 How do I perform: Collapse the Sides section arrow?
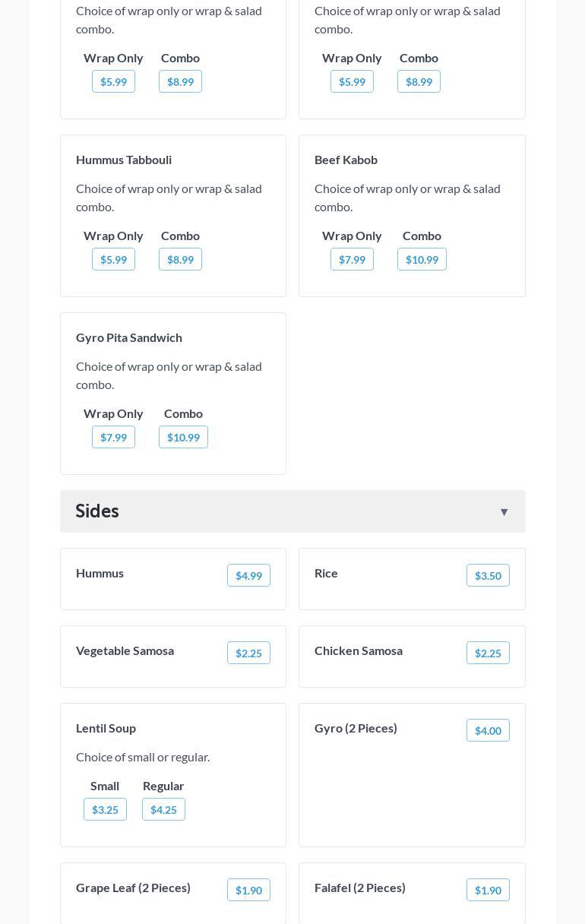pos(504,512)
